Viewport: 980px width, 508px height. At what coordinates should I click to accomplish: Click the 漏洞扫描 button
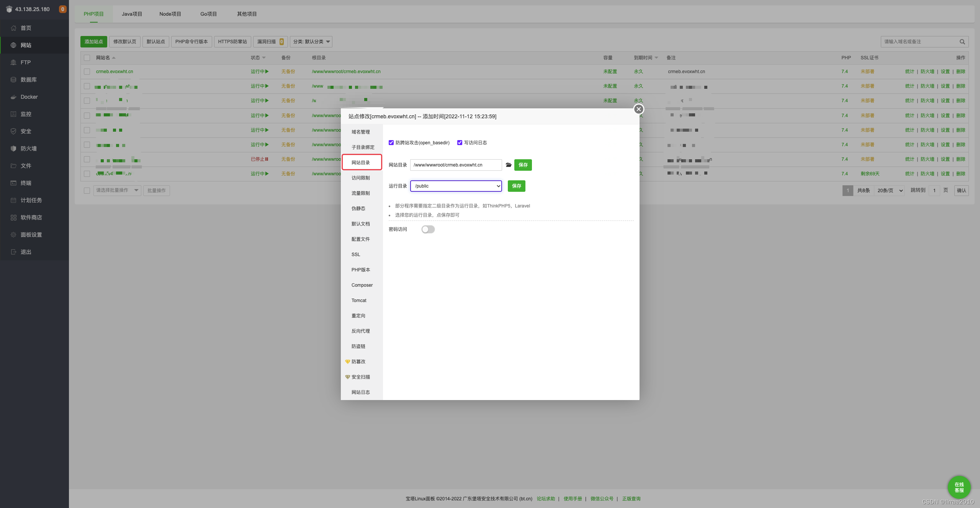pyautogui.click(x=270, y=42)
